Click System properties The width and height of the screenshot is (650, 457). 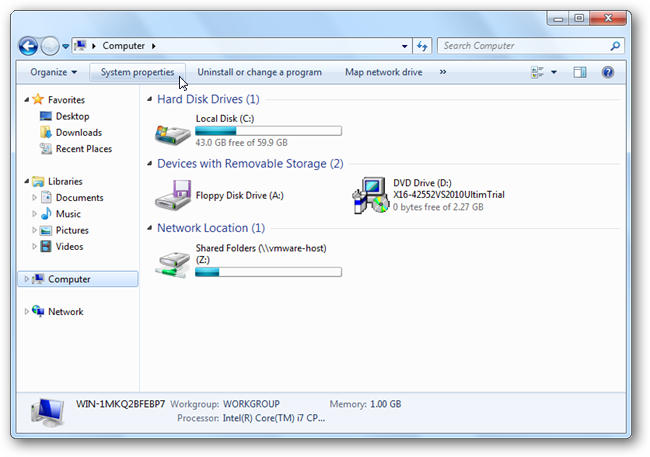137,72
